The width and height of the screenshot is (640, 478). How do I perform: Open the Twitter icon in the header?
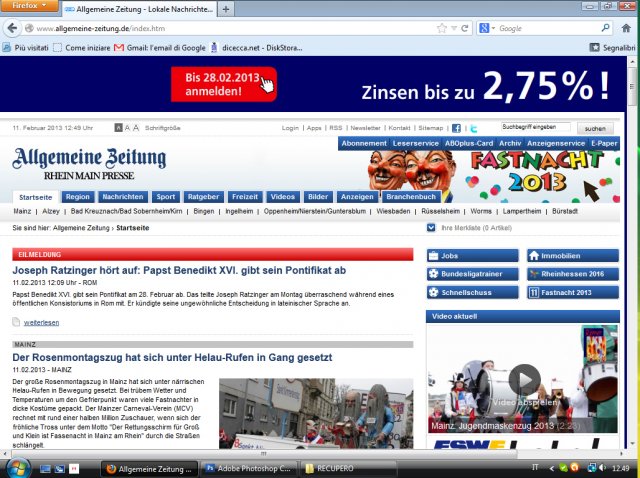point(473,129)
